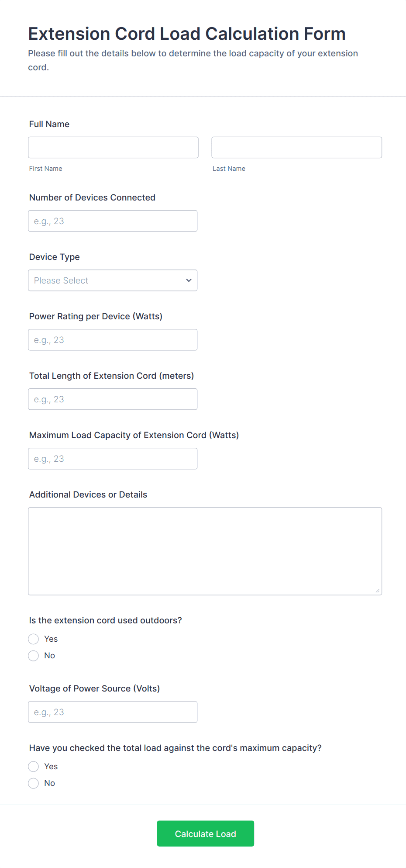Click the Last Name input field
The width and height of the screenshot is (406, 868).
click(296, 148)
